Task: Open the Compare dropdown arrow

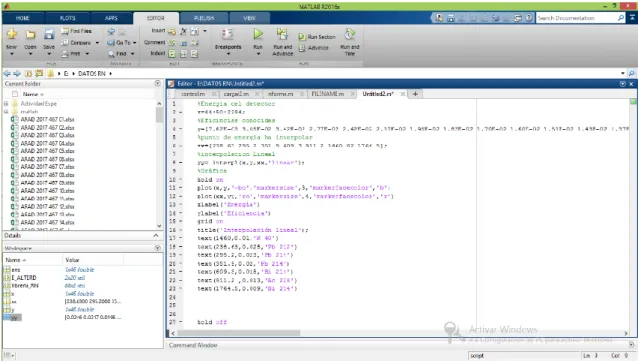Action: (97, 43)
